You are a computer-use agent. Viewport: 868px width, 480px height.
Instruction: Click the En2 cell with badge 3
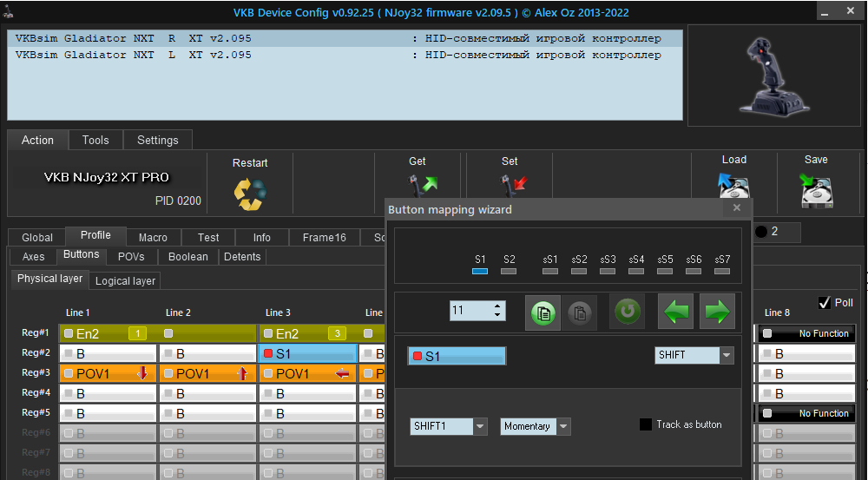[307, 333]
